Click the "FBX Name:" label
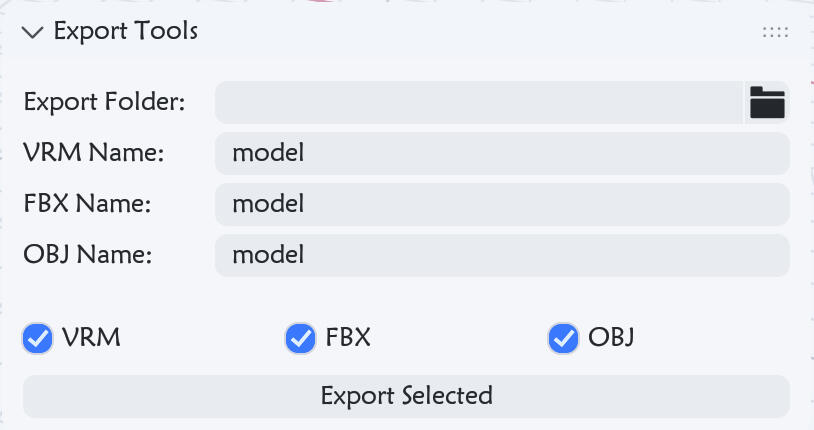Screen dimensions: 814x430 pos(87,204)
